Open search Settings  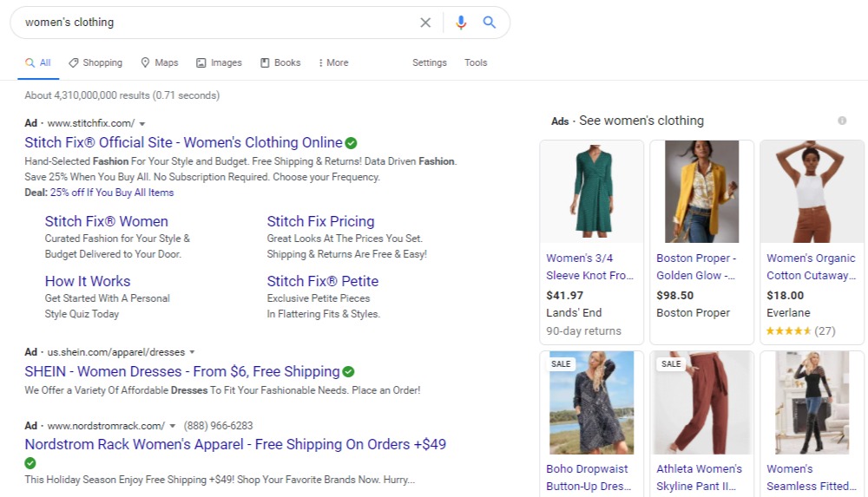[430, 63]
